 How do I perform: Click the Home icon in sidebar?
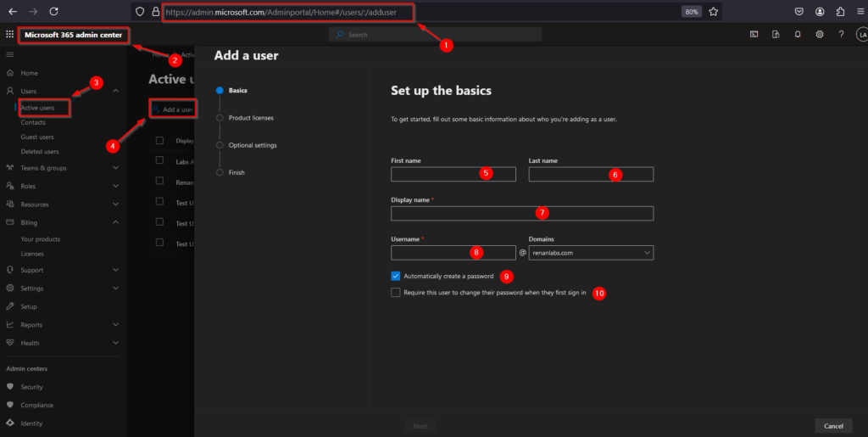[x=10, y=73]
